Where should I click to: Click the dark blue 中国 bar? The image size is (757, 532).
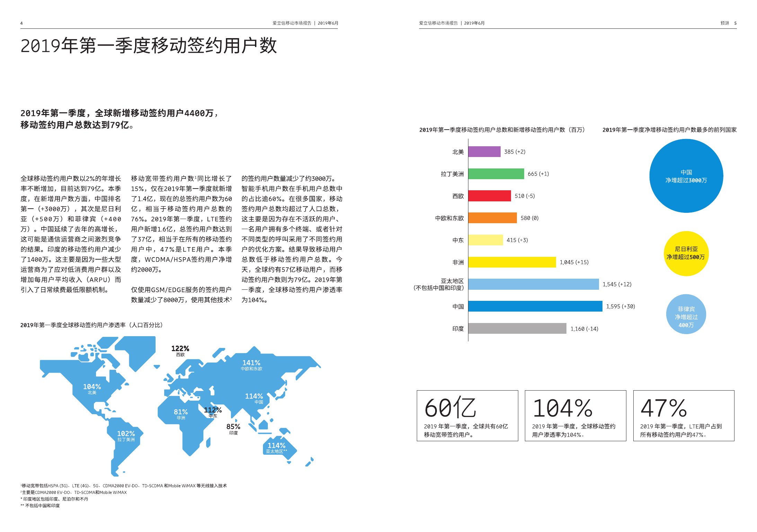[535, 306]
